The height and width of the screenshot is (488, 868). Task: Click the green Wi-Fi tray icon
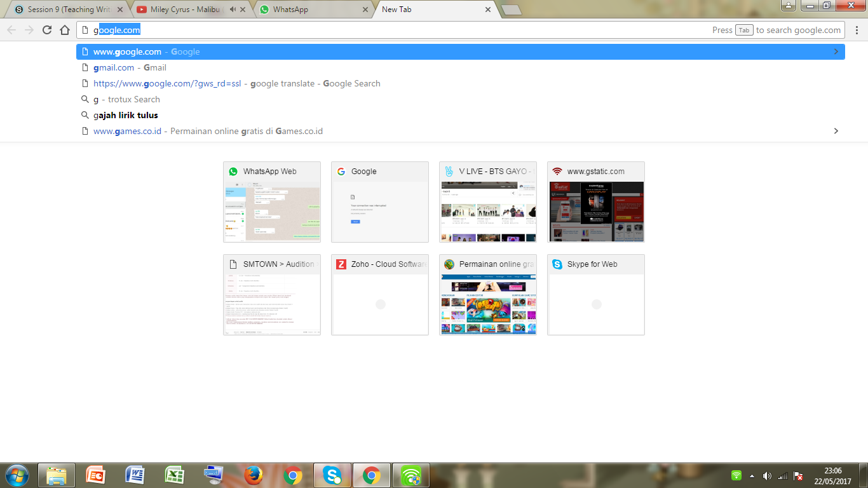point(736,476)
